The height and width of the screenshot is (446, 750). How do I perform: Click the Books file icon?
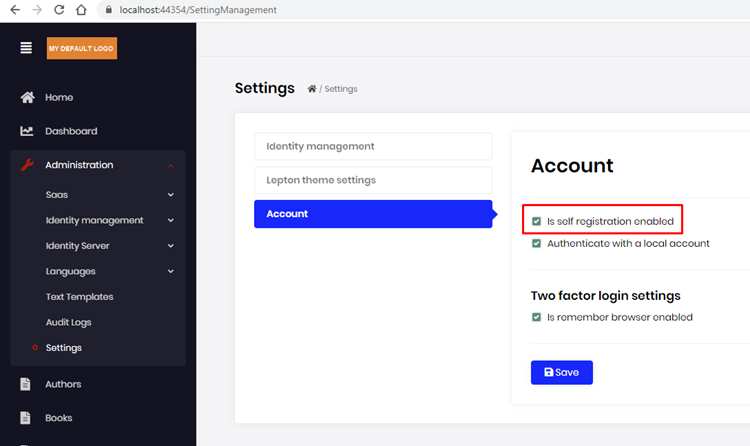pos(27,418)
